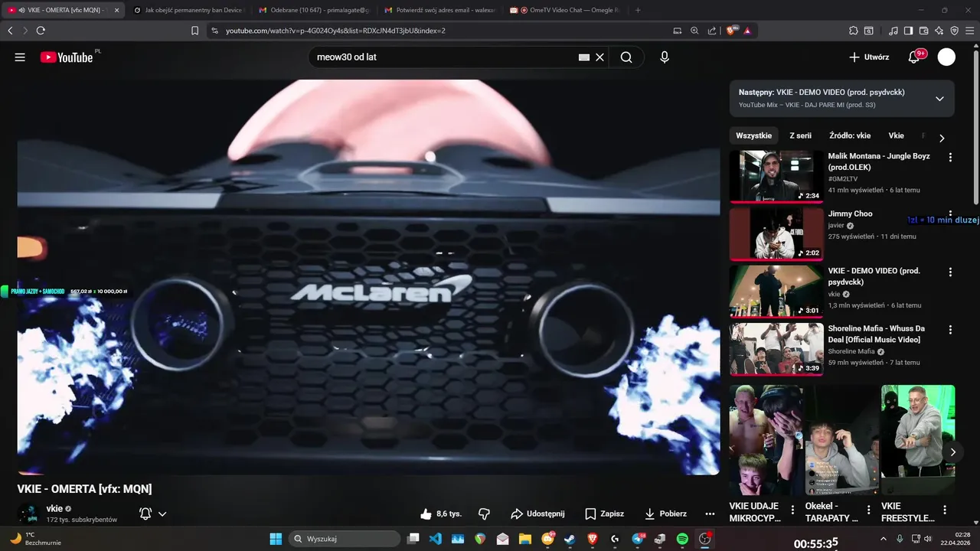The width and height of the screenshot is (980, 551).
Task: Open Shoreline Mafia Whuss Da Deal title
Action: pyautogui.click(x=876, y=334)
